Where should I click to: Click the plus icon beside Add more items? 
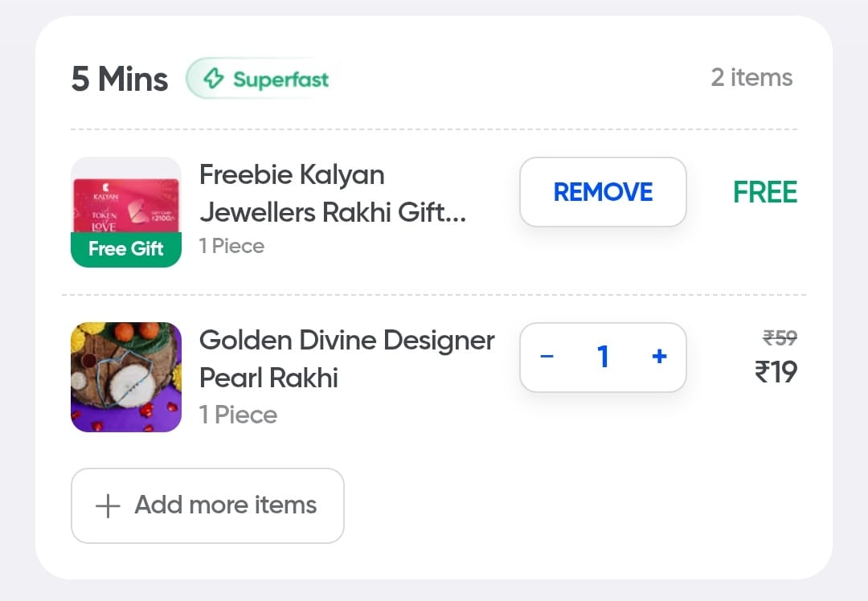click(108, 505)
